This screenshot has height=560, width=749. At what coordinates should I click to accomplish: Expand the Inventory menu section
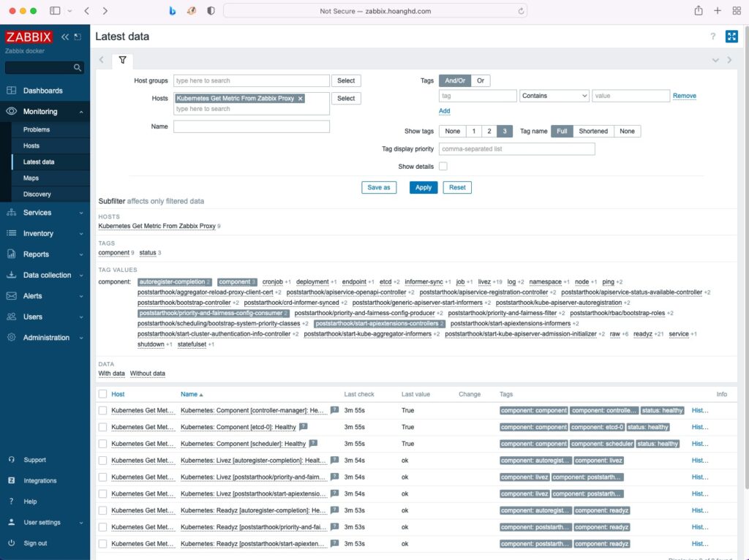[x=81, y=234]
